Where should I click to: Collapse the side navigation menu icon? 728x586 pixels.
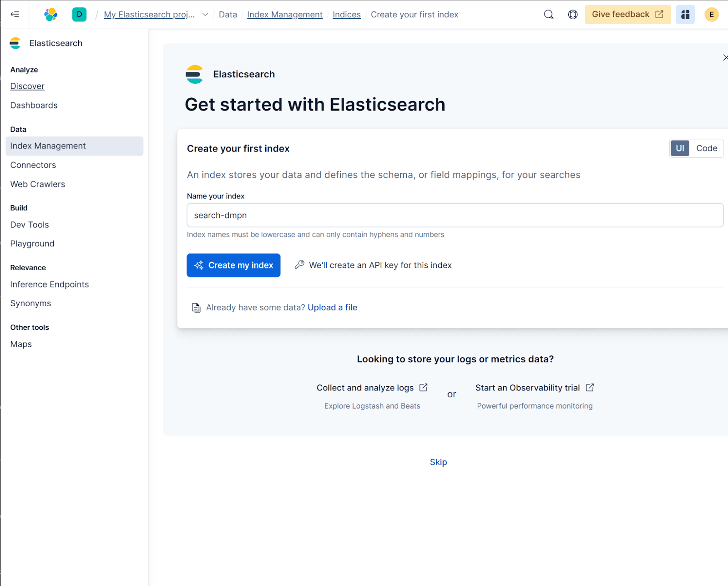tap(15, 15)
